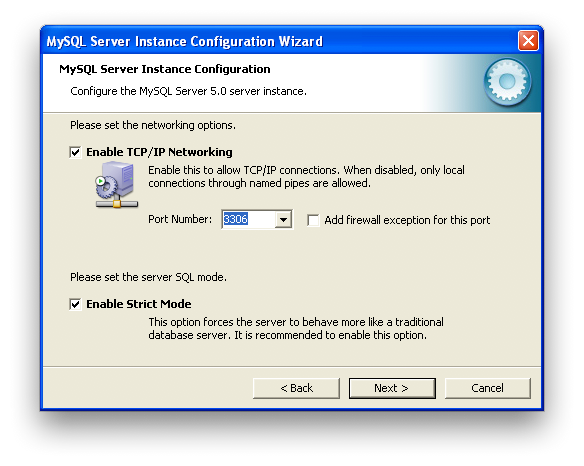Image resolution: width=584 pixels, height=466 pixels.
Task: Click the 'Enable TCP/IP Networking' label
Action: [159, 152]
